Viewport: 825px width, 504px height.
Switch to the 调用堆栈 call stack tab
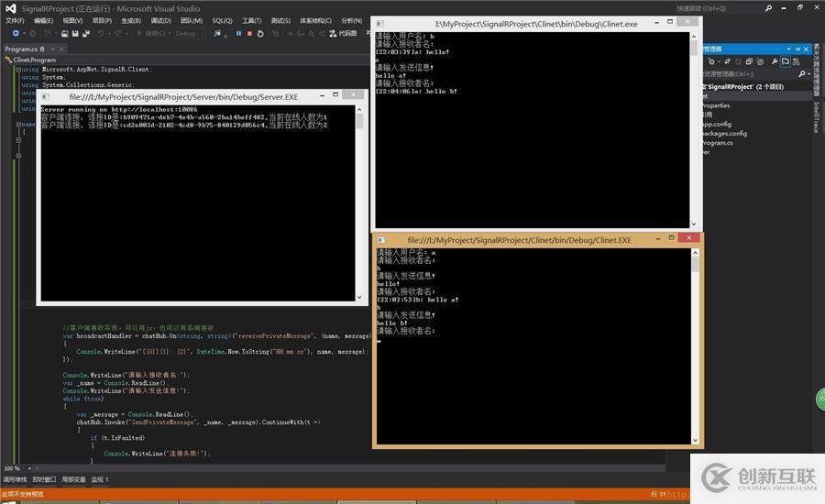click(15, 479)
